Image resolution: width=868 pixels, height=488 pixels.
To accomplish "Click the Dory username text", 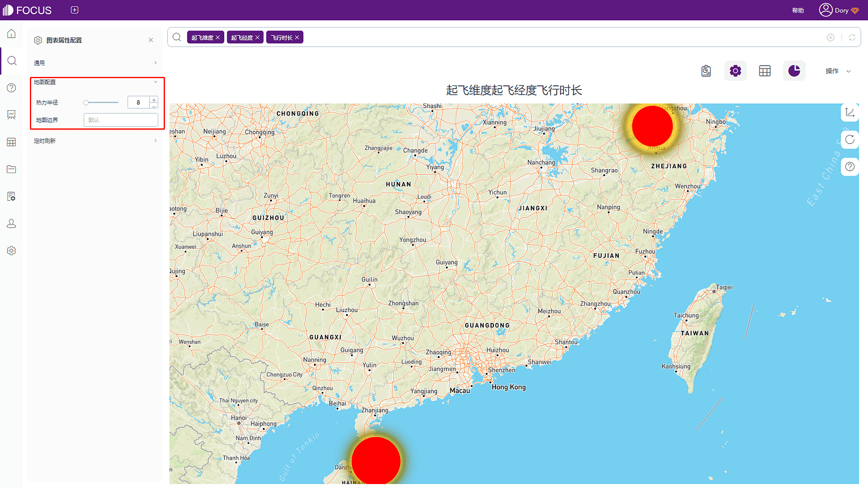I will (841, 11).
